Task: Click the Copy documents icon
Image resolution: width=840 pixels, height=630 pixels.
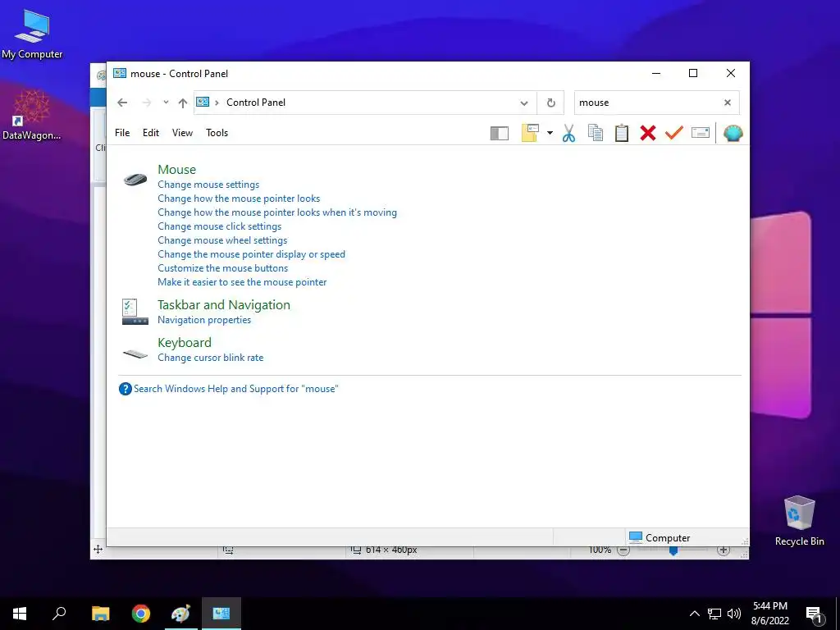Action: click(596, 133)
